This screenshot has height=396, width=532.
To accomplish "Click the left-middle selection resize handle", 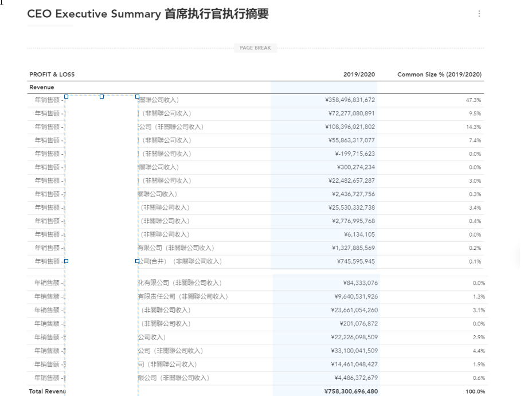I will [66, 261].
